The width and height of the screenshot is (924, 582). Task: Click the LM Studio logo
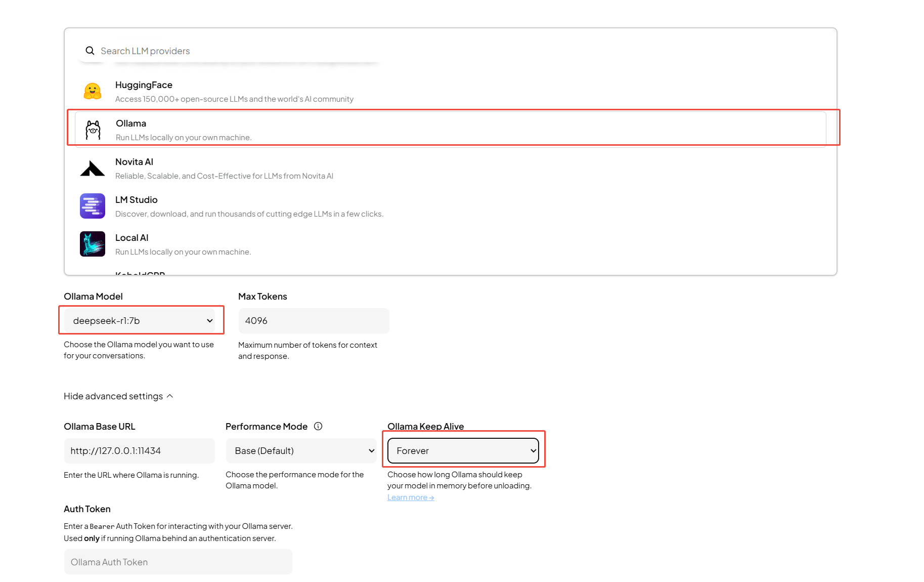tap(93, 206)
